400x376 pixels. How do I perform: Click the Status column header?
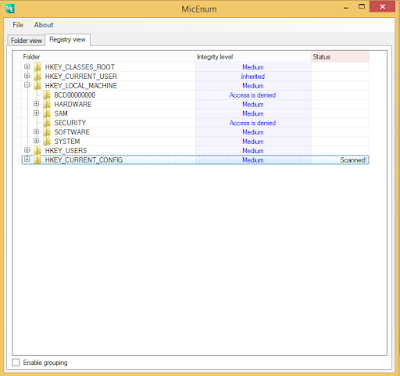(340, 57)
